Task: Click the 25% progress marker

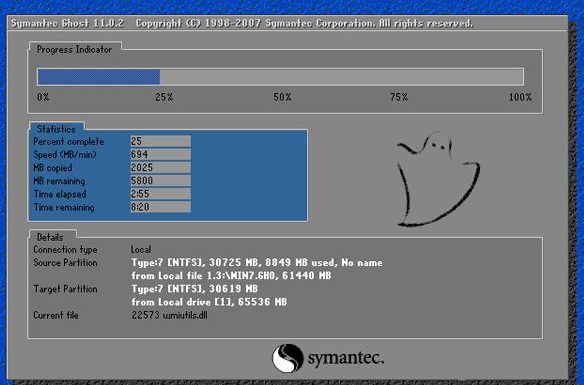Action: [x=164, y=97]
